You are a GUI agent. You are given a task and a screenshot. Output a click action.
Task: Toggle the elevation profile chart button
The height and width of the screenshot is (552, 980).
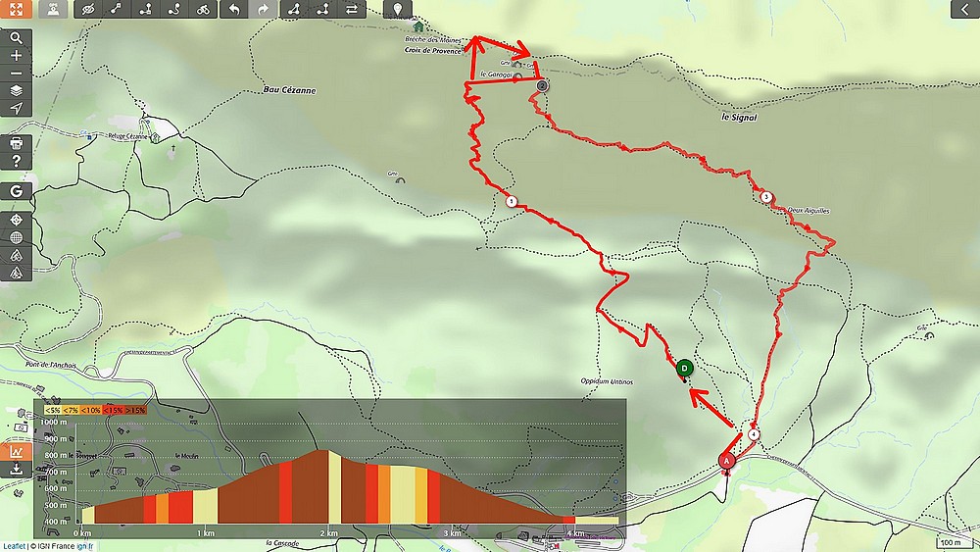17,451
